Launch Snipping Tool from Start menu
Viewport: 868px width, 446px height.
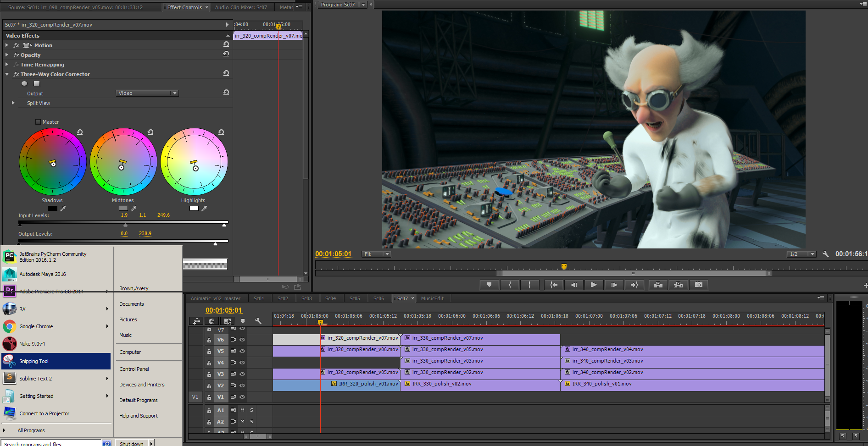point(34,361)
